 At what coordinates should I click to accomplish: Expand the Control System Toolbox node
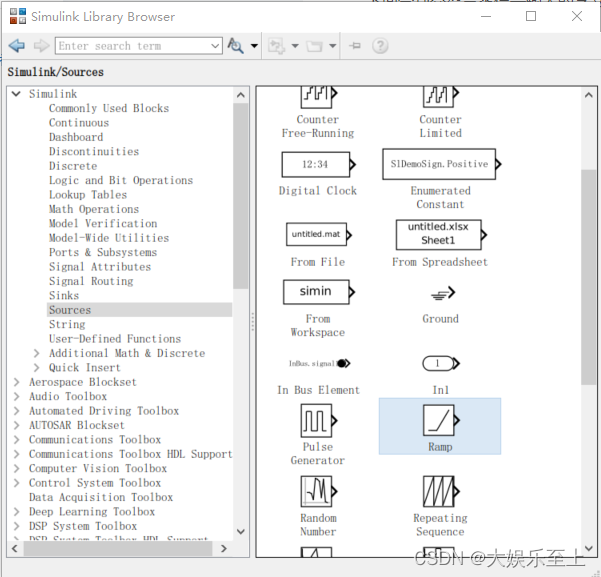pos(16,483)
